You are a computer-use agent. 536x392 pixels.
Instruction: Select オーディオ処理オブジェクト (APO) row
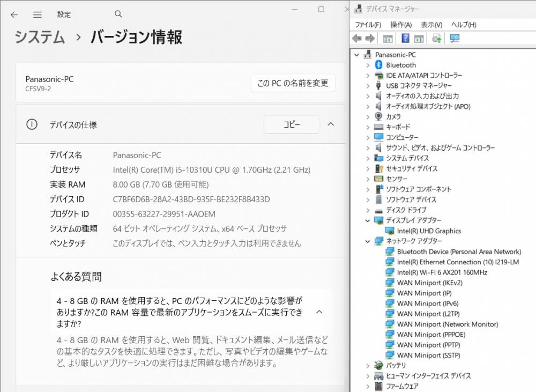click(428, 106)
